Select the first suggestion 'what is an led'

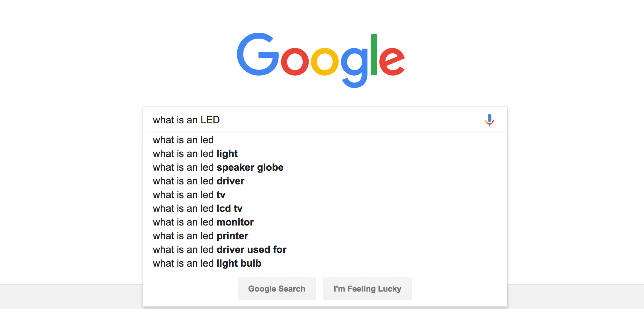pyautogui.click(x=325, y=140)
